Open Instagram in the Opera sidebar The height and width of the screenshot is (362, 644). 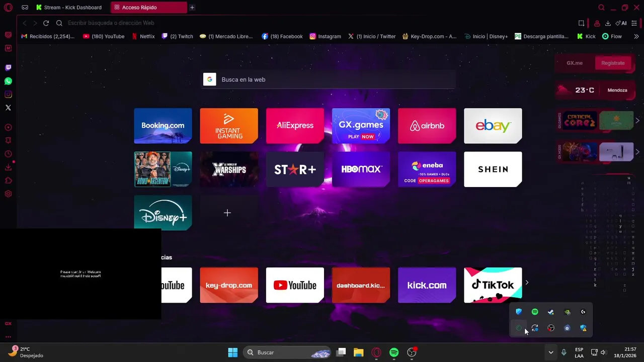(x=8, y=95)
